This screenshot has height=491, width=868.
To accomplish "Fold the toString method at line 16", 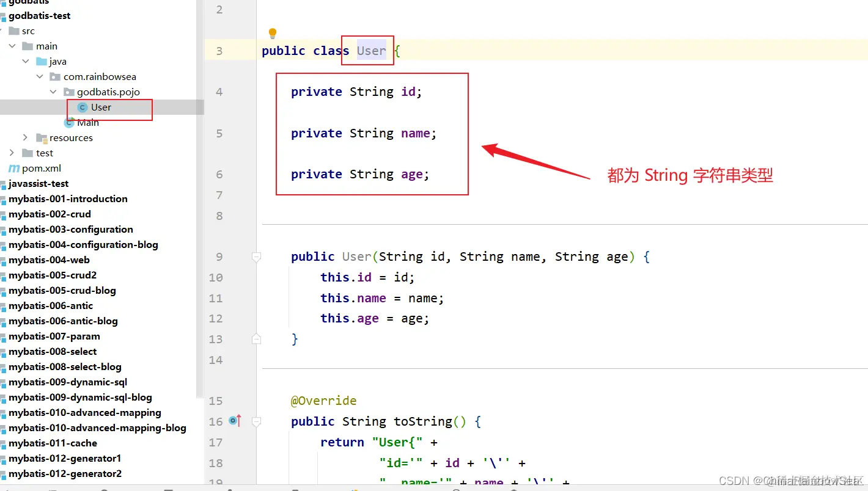I will pyautogui.click(x=257, y=421).
